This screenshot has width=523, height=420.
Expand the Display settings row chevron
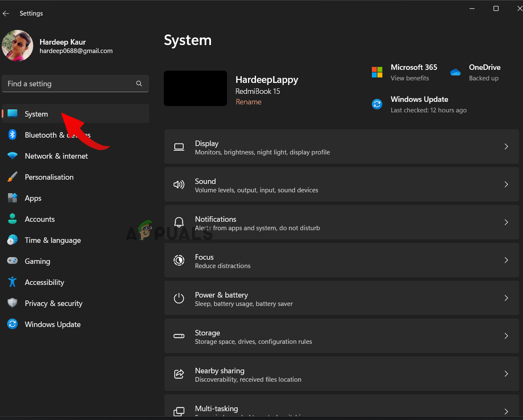pyautogui.click(x=506, y=146)
